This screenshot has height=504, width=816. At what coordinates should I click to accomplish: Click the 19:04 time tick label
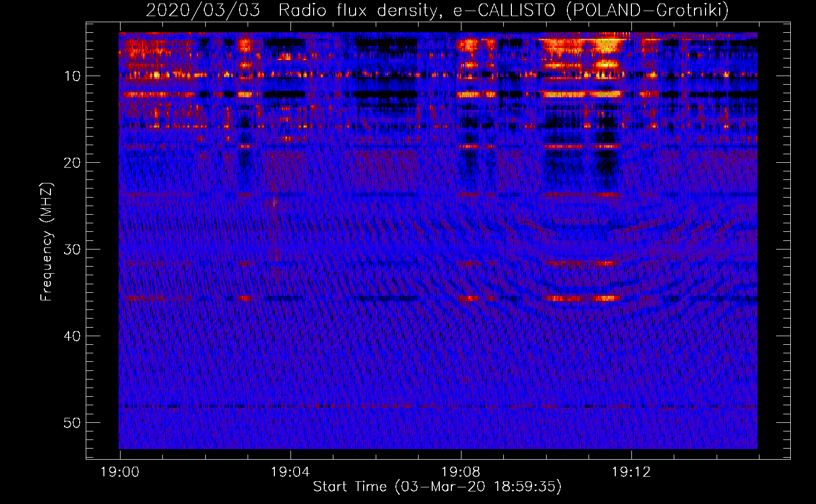pyautogui.click(x=290, y=472)
